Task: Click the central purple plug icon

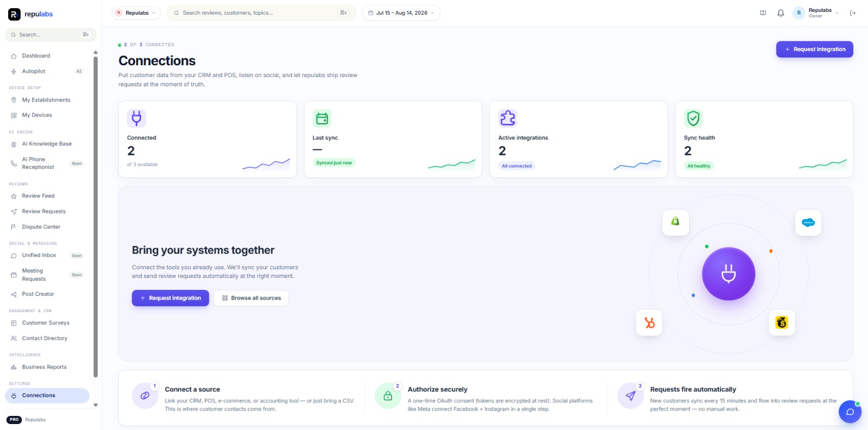Action: (729, 274)
